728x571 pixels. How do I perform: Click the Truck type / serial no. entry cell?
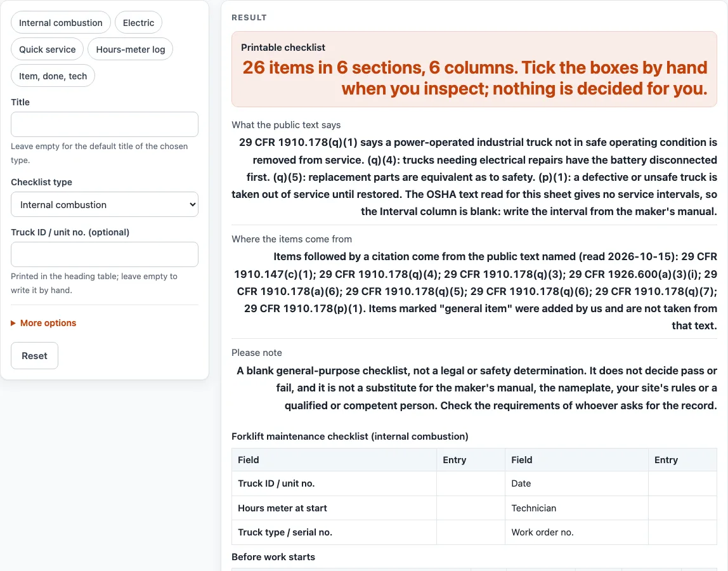point(471,532)
